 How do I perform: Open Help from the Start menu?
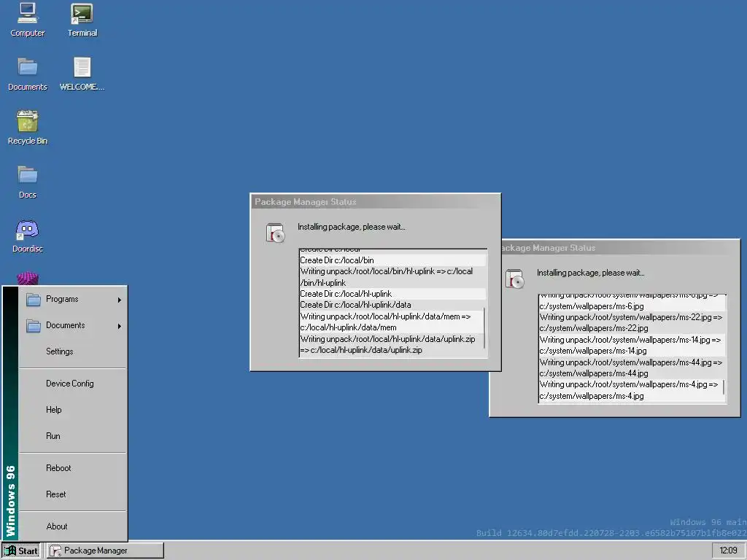click(x=73, y=410)
